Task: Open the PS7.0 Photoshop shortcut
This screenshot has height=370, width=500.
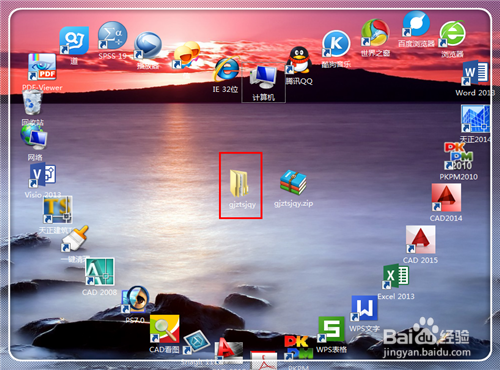Action: (135, 299)
